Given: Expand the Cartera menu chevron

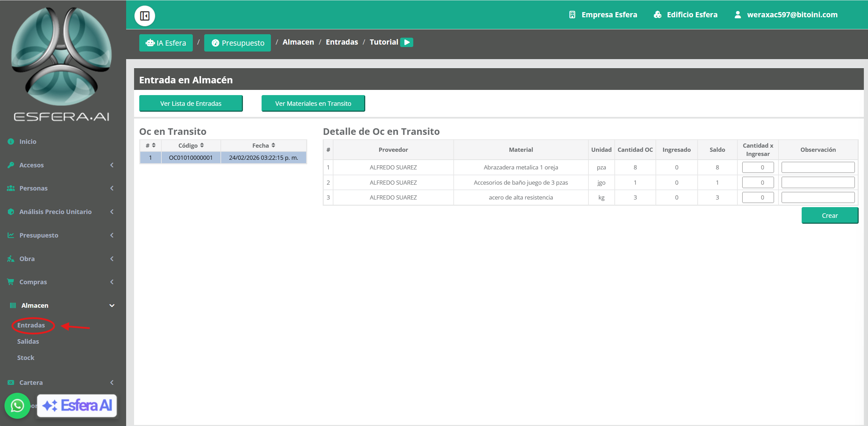Looking at the screenshot, I should coord(112,382).
